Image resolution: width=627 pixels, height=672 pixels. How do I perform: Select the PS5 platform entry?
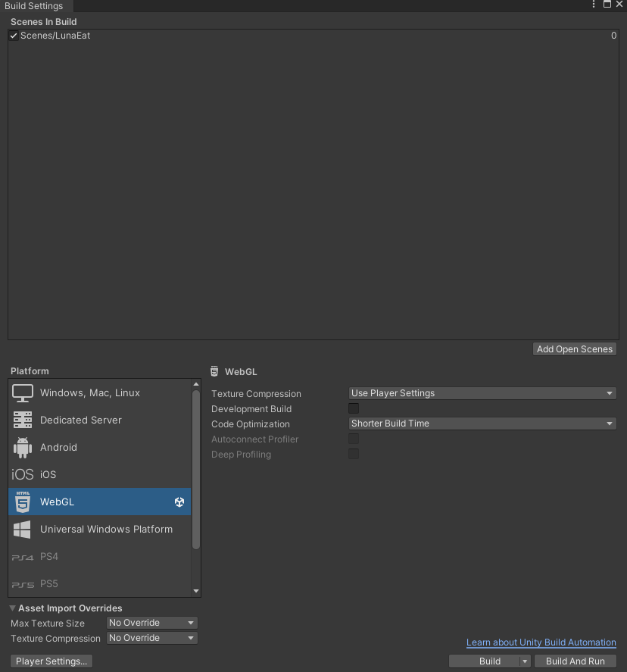100,584
